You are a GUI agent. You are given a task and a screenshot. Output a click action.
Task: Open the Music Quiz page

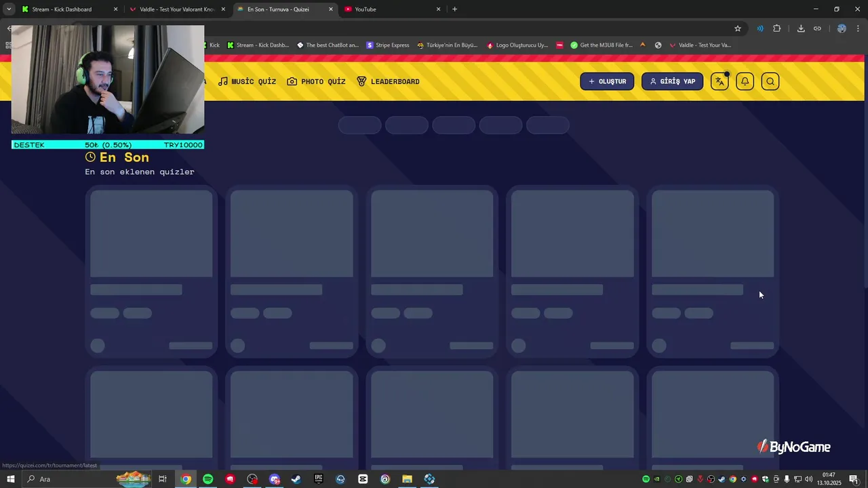(247, 81)
